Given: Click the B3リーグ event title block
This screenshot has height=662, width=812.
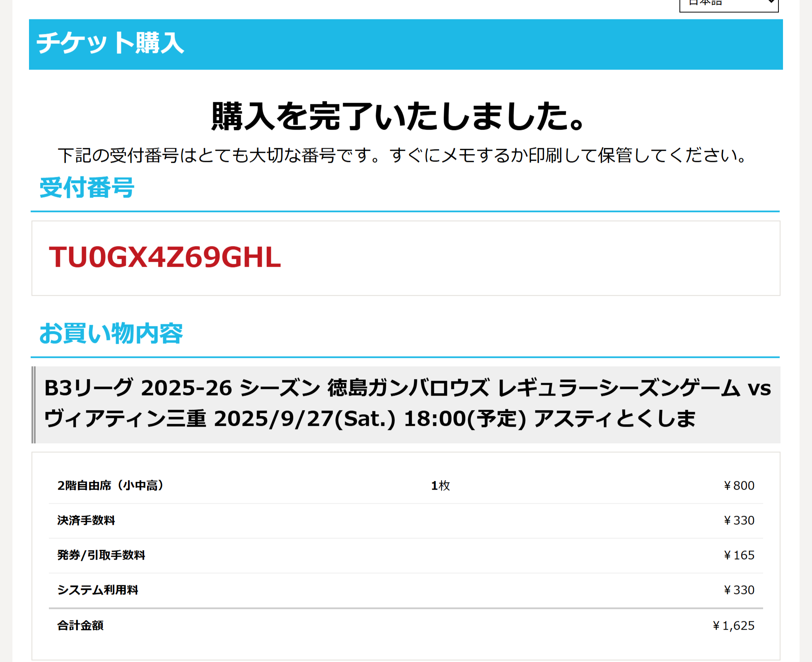Looking at the screenshot, I should tap(406, 403).
